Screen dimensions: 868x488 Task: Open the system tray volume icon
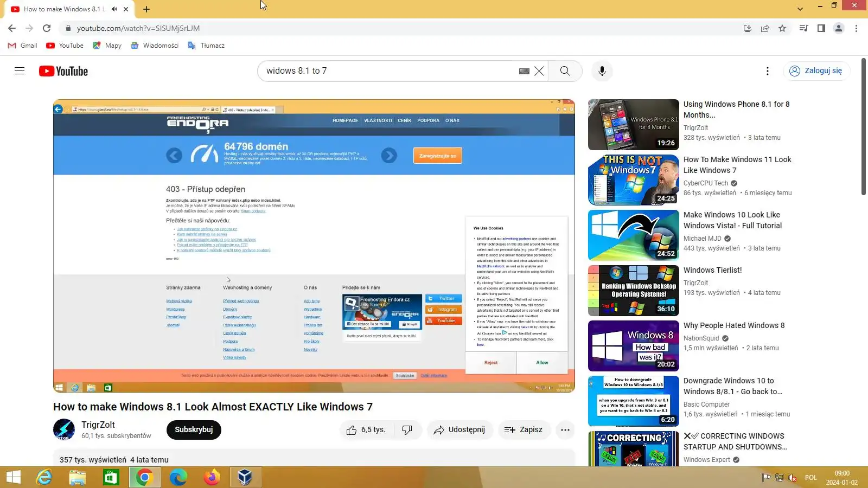[x=793, y=478]
